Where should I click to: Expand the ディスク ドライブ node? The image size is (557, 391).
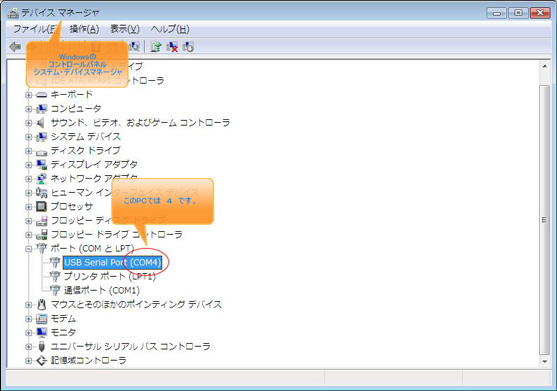pyautogui.click(x=28, y=151)
